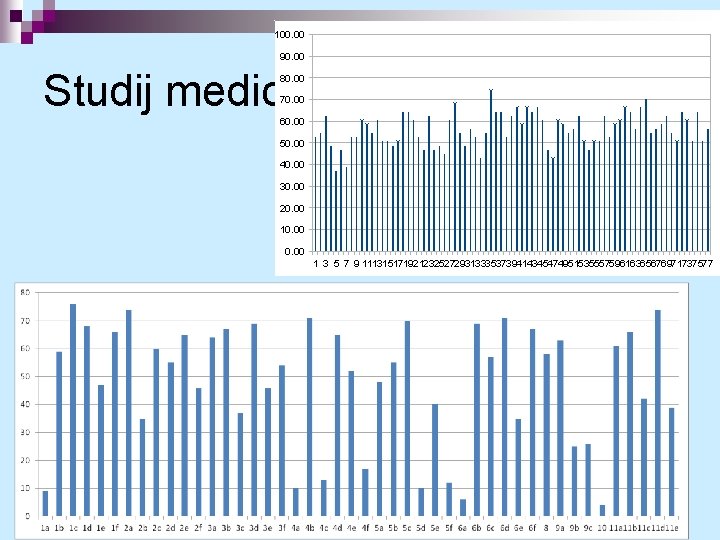Click the '70.00' y-axis label in top chart
Image resolution: width=720 pixels, height=540 pixels.
[x=292, y=100]
